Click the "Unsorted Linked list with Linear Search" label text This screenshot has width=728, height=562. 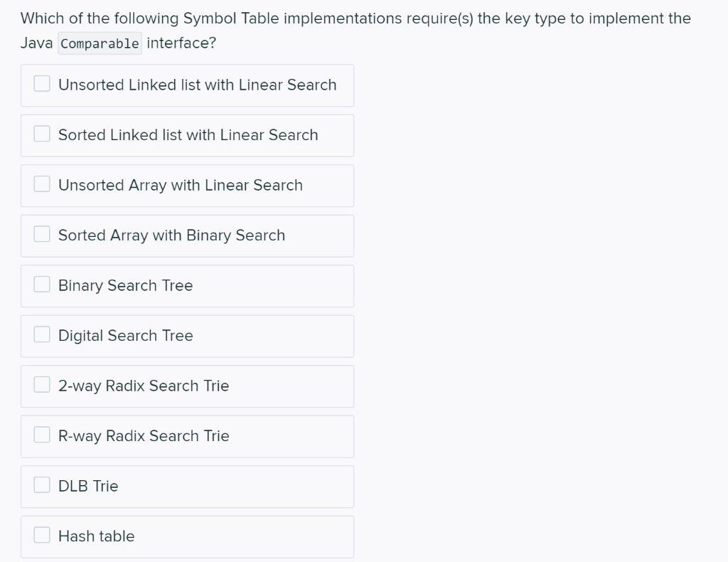(197, 85)
